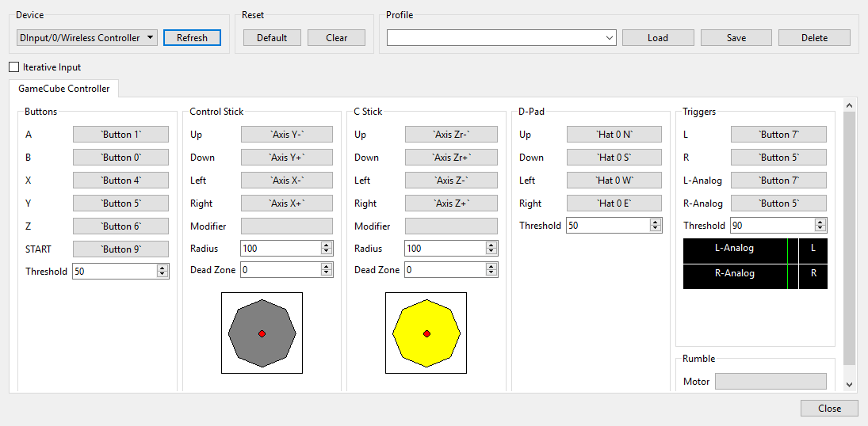Image resolution: width=868 pixels, height=426 pixels.
Task: Enable the Iterative Input checkbox
Action: (x=13, y=67)
